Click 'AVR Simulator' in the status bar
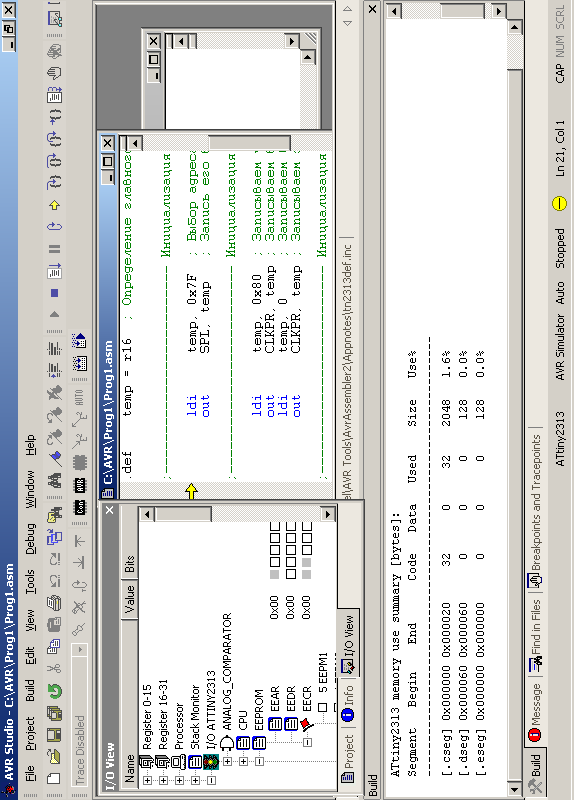The width and height of the screenshot is (574, 800). 560,347
